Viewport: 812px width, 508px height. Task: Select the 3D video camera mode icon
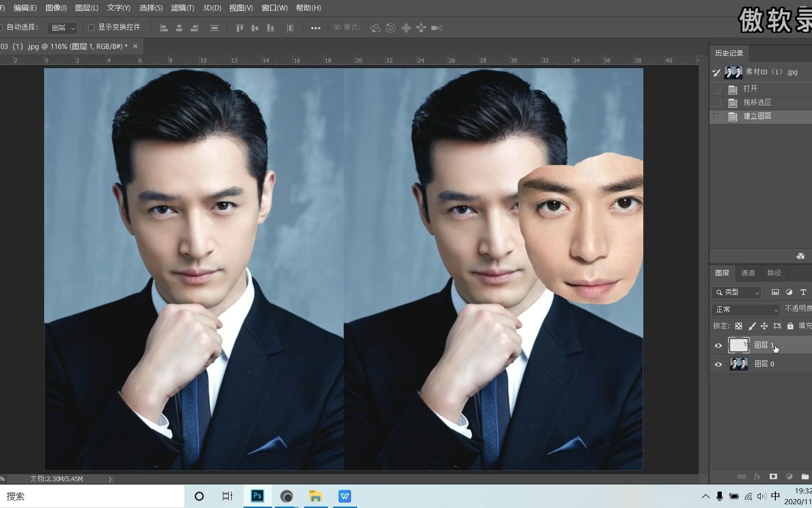point(437,28)
